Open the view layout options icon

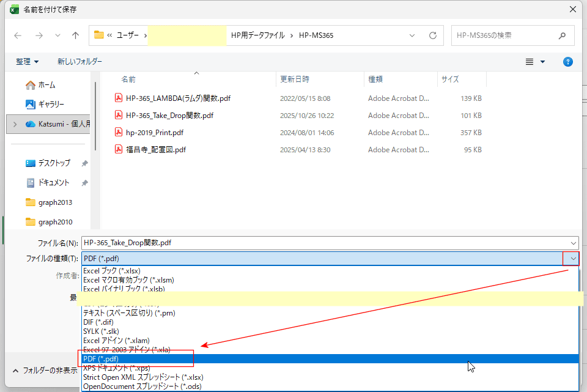click(x=530, y=62)
